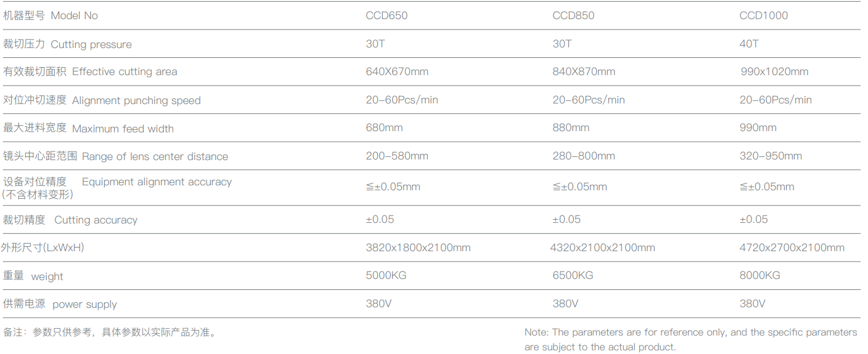This screenshot has width=868, height=354.
Task: Click the CCD1000 model header
Action: pyautogui.click(x=763, y=15)
